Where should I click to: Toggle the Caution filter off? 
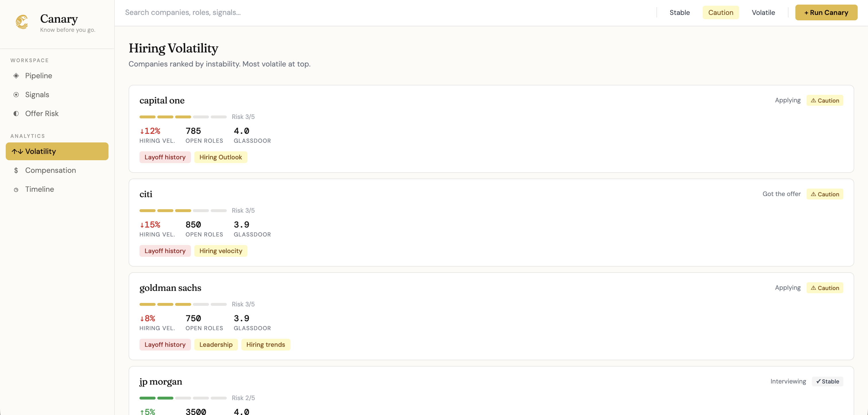point(720,12)
